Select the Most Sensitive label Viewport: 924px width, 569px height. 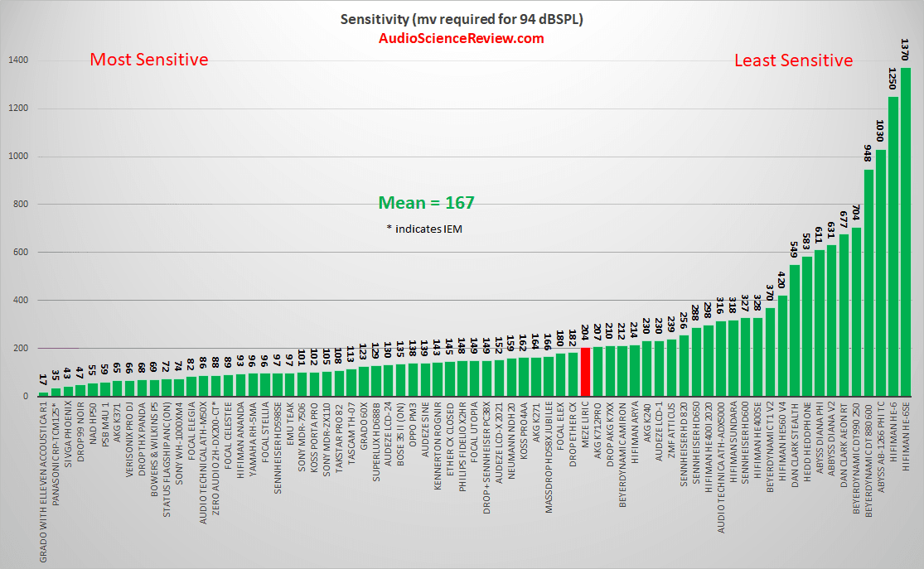[149, 60]
